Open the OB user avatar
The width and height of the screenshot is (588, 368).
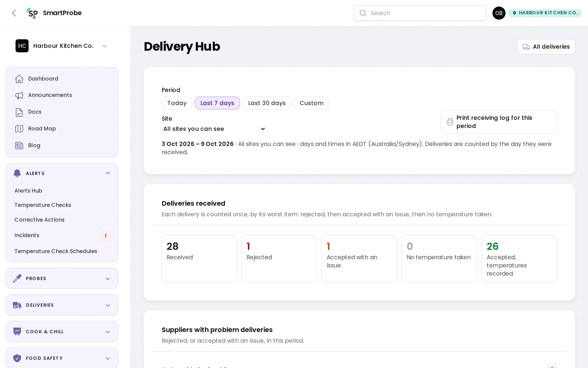point(499,13)
